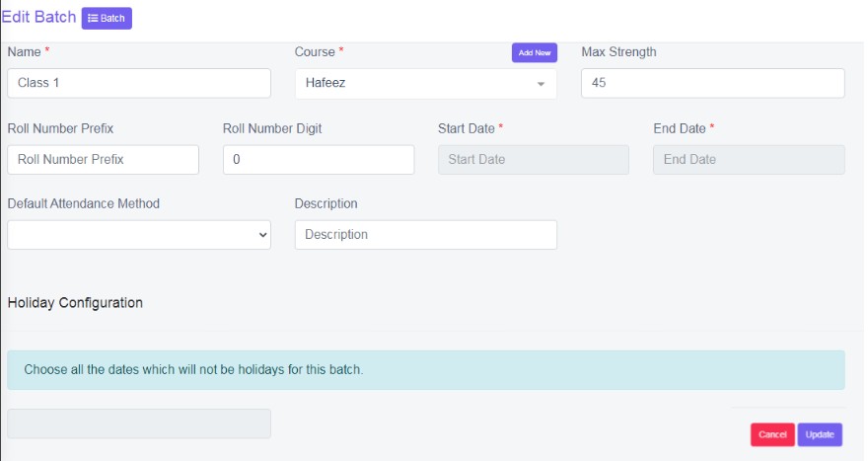Click the Roll Number Prefix input
The image size is (868, 461).
tap(103, 160)
